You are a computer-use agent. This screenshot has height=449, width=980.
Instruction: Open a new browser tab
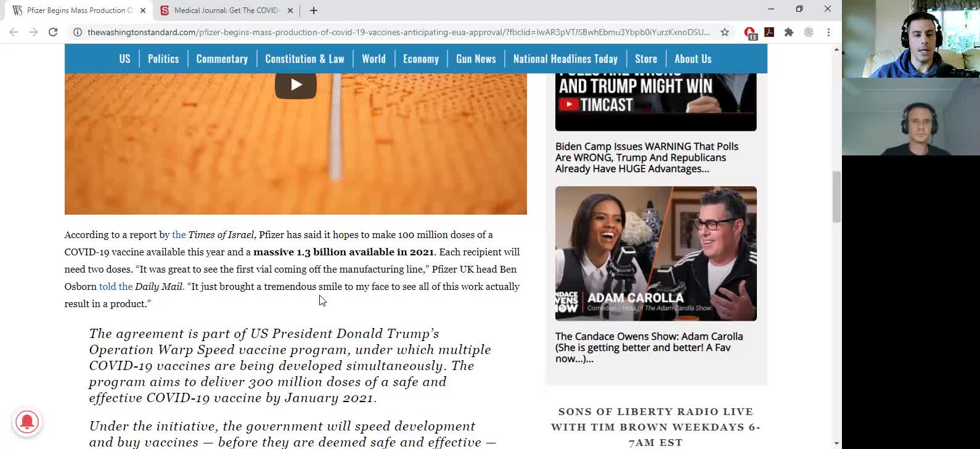click(x=314, y=10)
